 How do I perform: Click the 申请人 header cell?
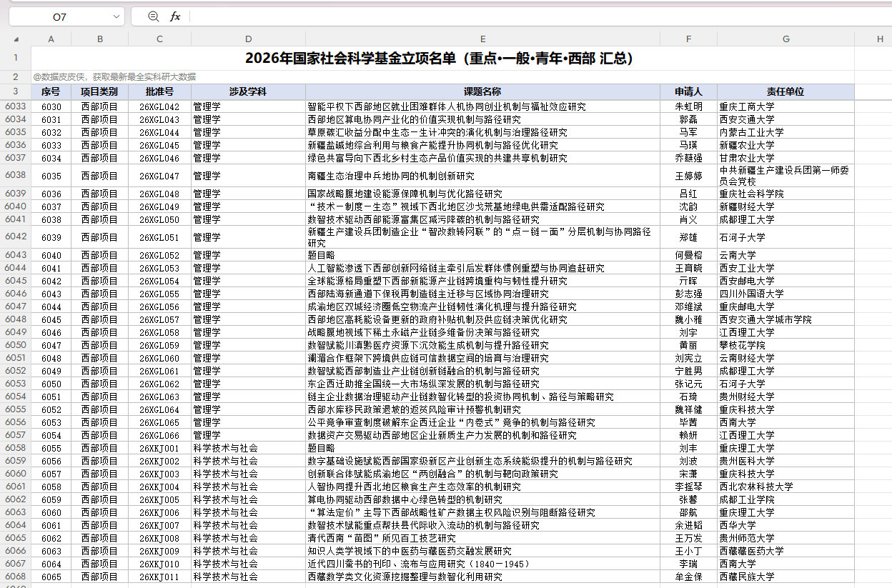689,92
